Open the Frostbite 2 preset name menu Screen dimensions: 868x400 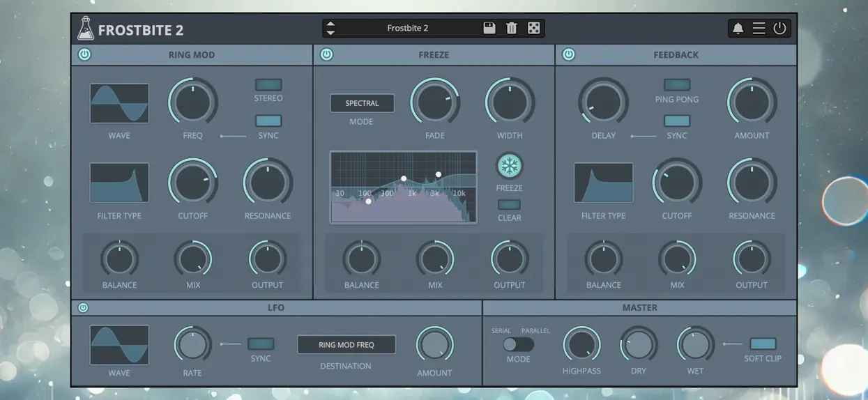point(408,29)
